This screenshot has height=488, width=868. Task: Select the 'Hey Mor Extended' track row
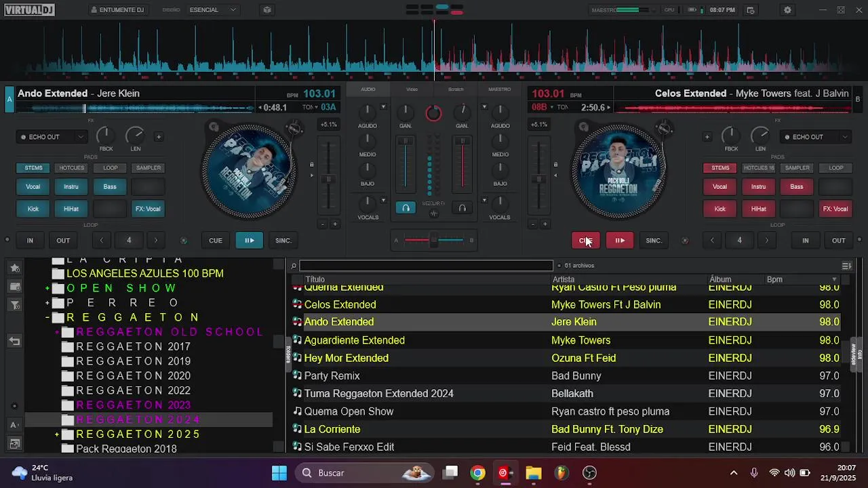pyautogui.click(x=565, y=358)
